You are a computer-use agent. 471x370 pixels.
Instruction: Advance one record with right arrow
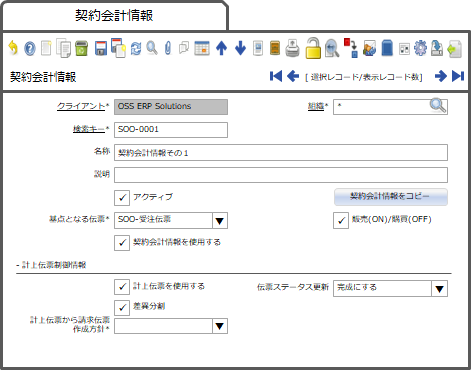coord(441,76)
